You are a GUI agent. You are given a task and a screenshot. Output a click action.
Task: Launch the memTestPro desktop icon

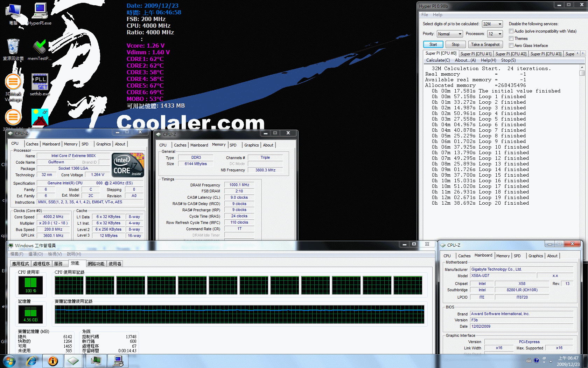click(x=40, y=49)
